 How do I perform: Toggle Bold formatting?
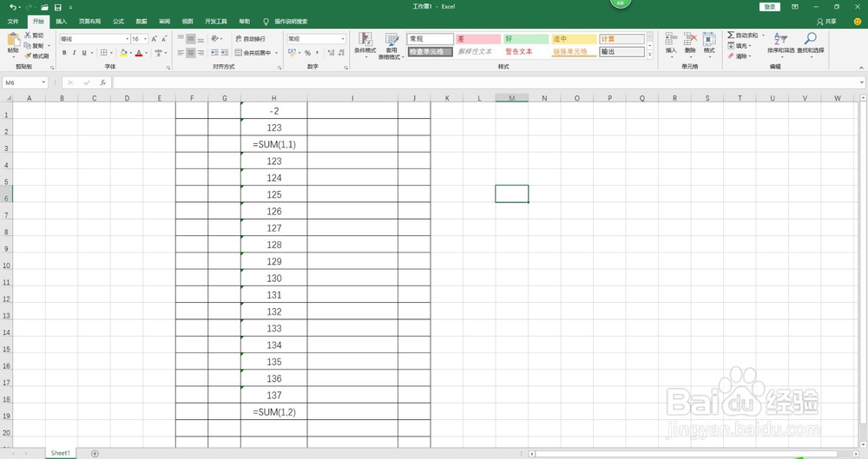(64, 53)
